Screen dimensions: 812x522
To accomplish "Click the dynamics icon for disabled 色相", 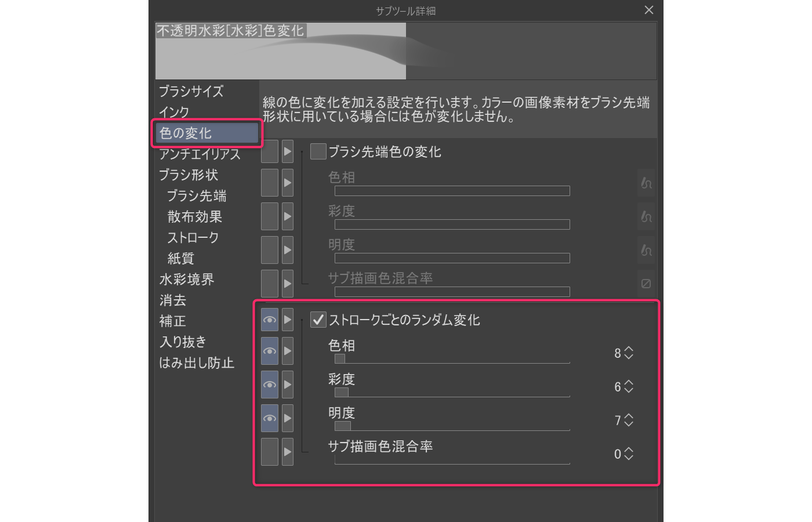I will [646, 183].
